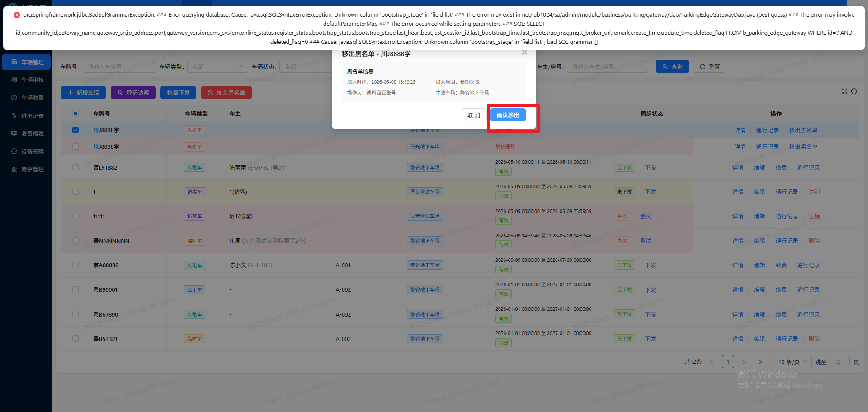Click the red error icon in the notification banner
The height and width of the screenshot is (412, 868).
click(17, 15)
